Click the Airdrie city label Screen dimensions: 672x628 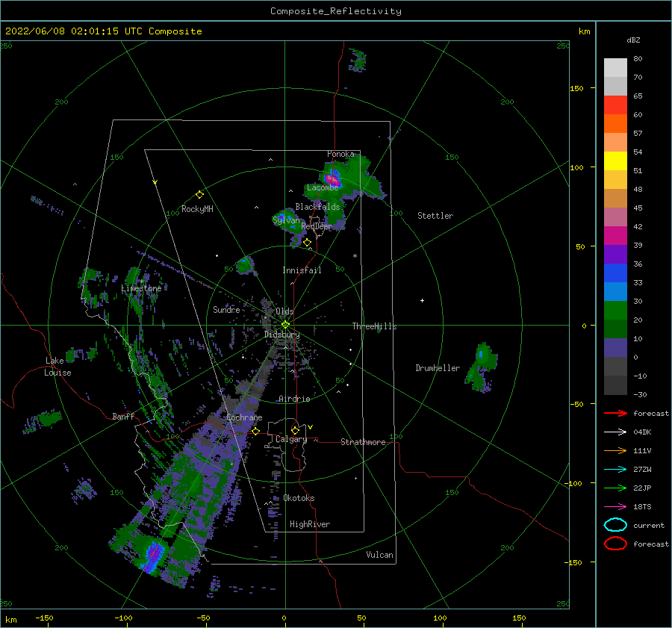pyautogui.click(x=294, y=399)
